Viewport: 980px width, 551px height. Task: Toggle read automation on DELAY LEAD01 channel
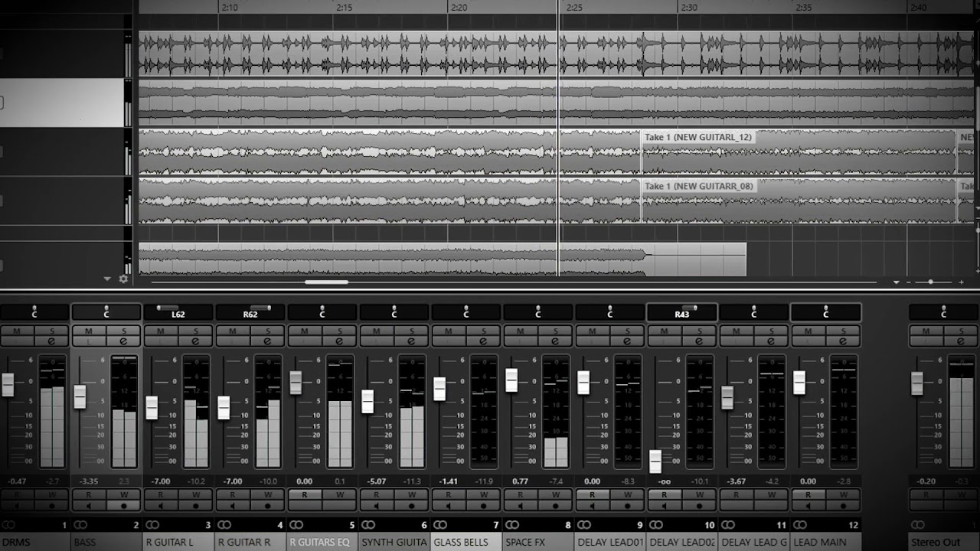tap(593, 494)
